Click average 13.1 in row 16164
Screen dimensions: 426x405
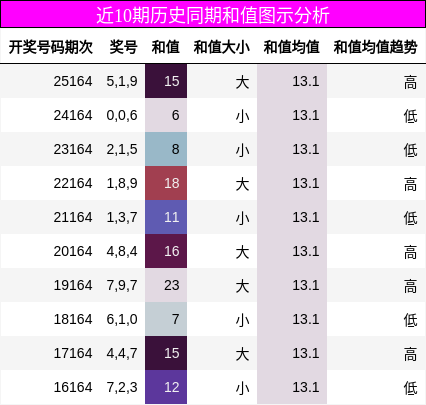[x=306, y=387]
